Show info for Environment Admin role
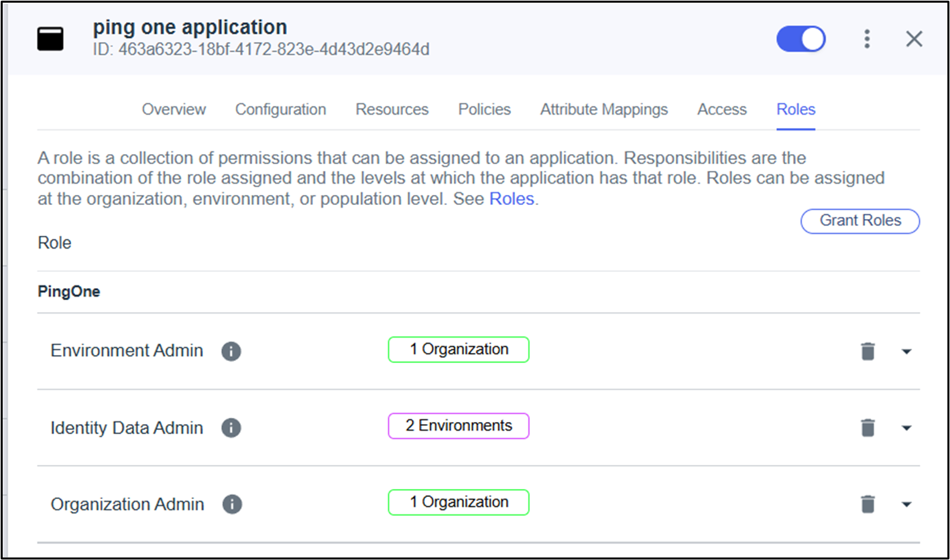The width and height of the screenshot is (950, 560). point(231,351)
